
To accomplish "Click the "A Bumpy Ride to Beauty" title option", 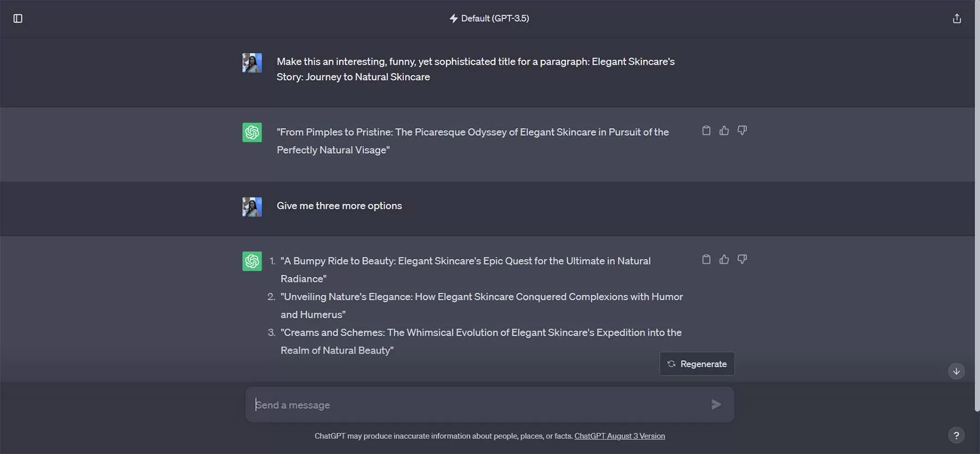I will [465, 270].
